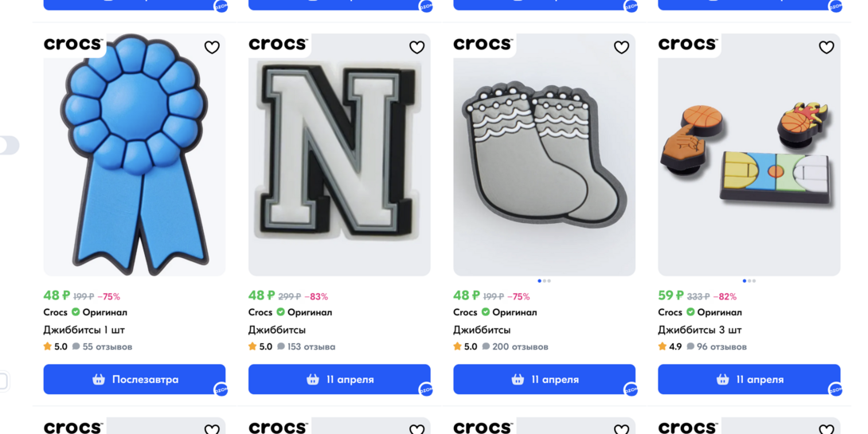
Task: Click Original checkmark on letter N product
Action: [x=280, y=312]
